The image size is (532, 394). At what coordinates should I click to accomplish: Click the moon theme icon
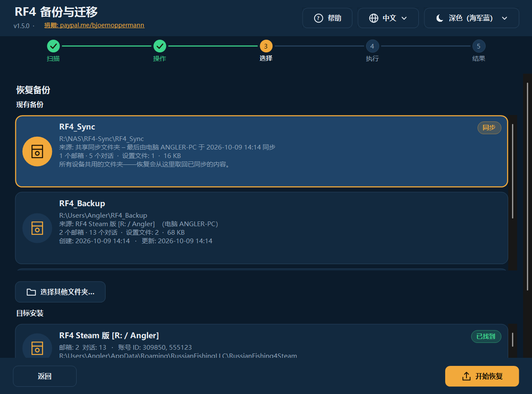point(440,18)
